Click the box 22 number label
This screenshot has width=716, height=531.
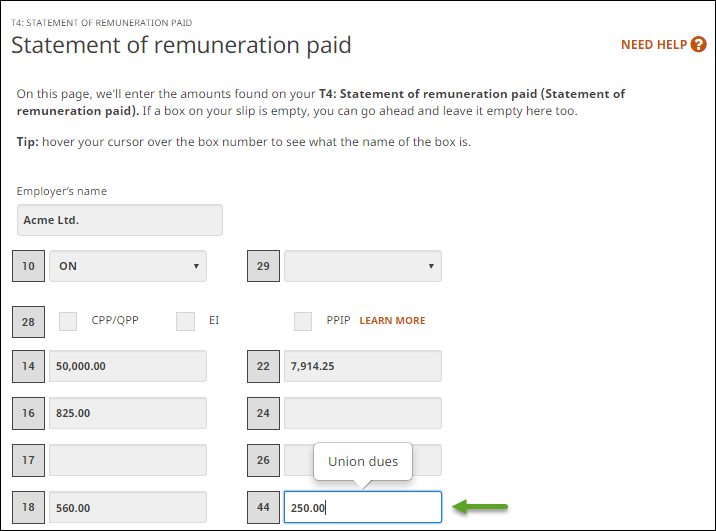[263, 366]
